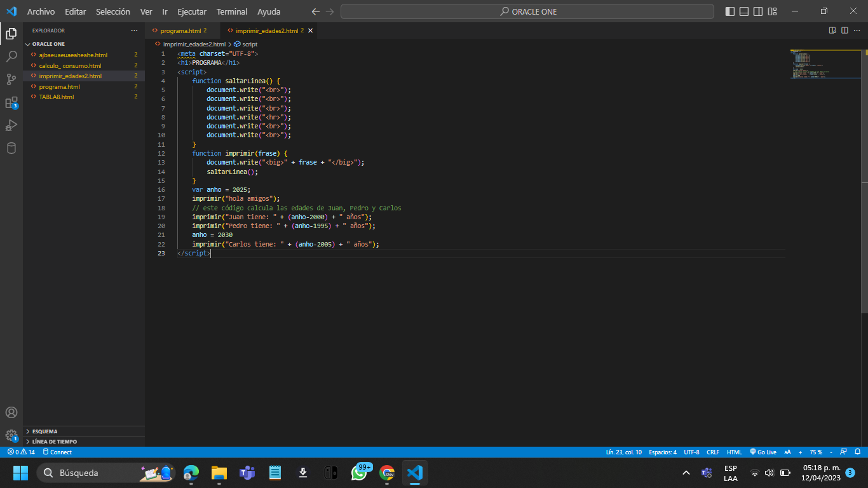Click the ORACLE ONE command center search box
This screenshot has height=488, width=868.
coord(527,11)
